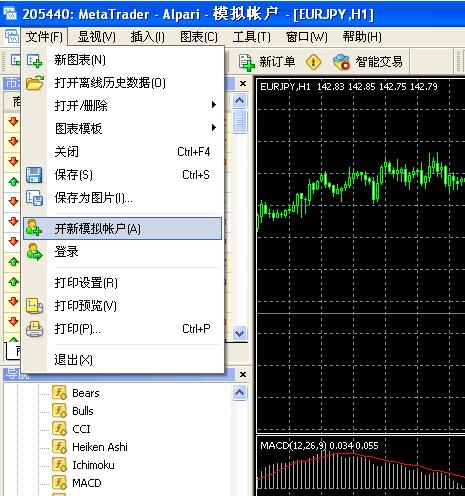The image size is (465, 496).
Task: Open the 显视(V) menu
Action: point(97,37)
